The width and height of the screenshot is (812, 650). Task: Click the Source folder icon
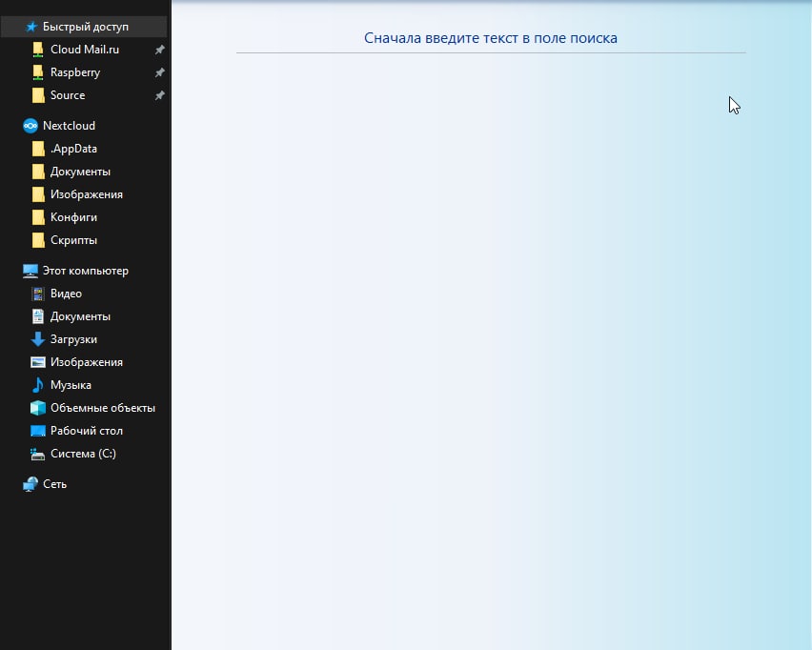(38, 95)
